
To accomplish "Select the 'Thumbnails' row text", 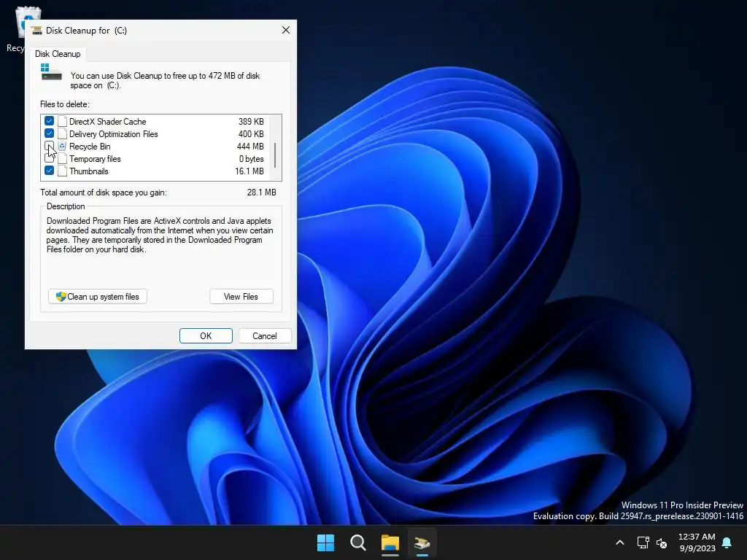I will click(88, 171).
